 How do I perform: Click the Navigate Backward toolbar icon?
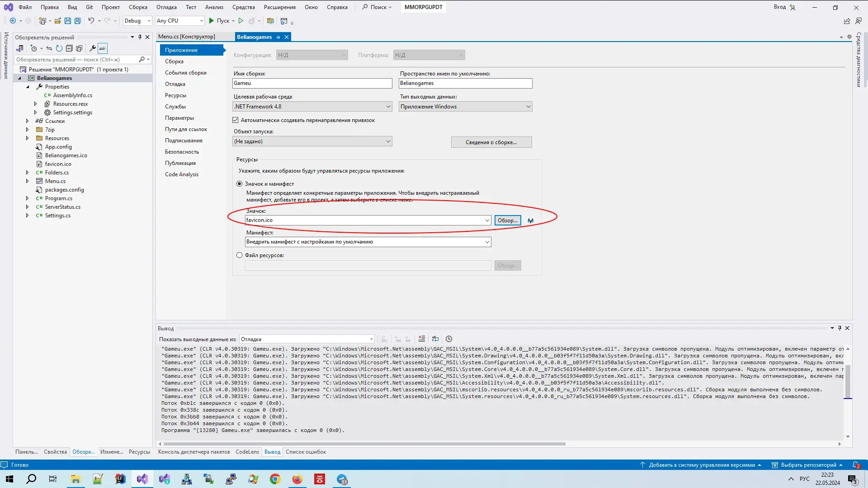coord(13,21)
